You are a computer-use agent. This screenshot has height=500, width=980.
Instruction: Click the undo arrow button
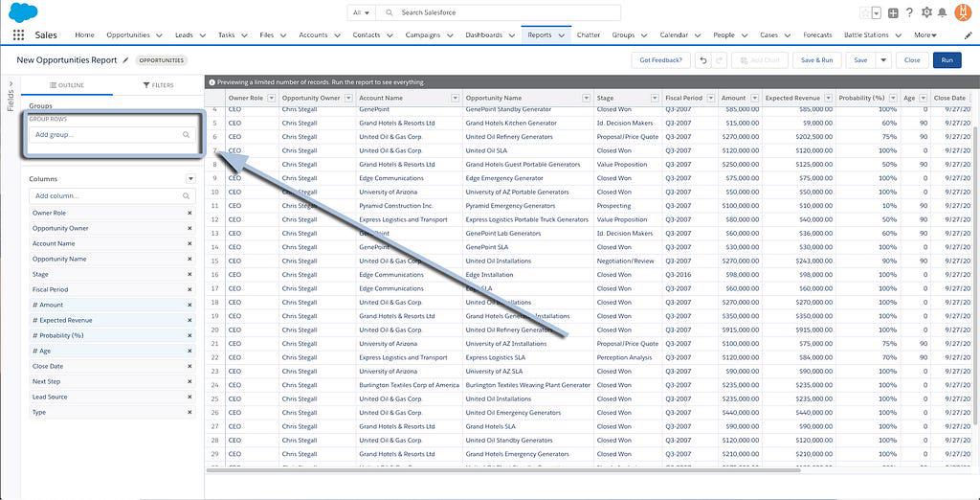[x=703, y=60]
